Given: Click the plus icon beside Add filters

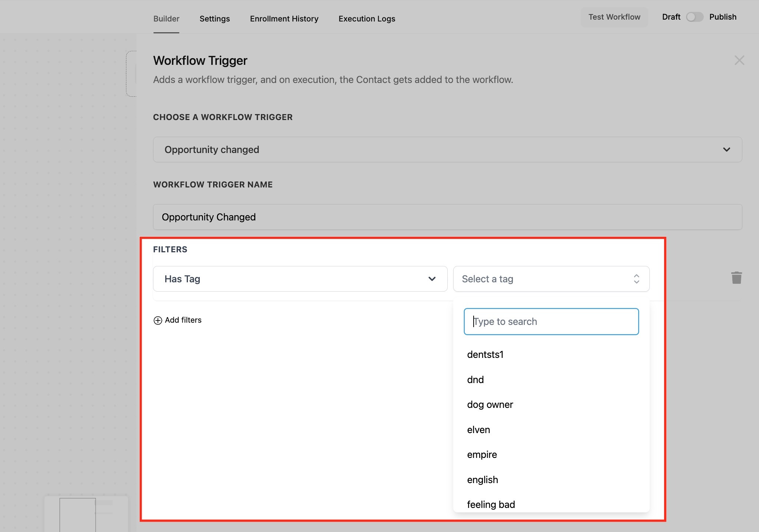Looking at the screenshot, I should coord(158,320).
